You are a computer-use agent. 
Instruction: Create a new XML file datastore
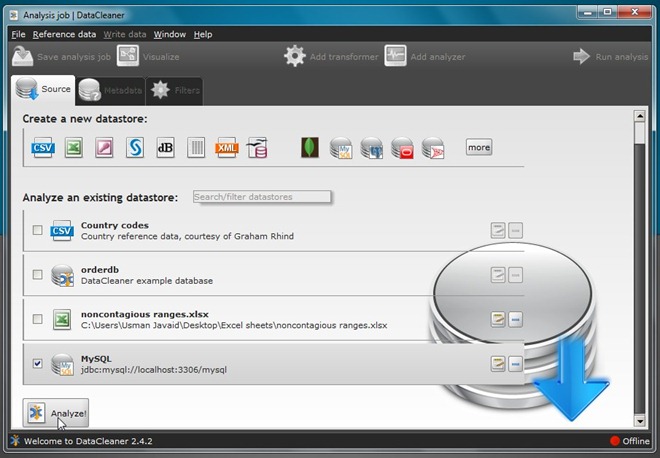tap(226, 148)
